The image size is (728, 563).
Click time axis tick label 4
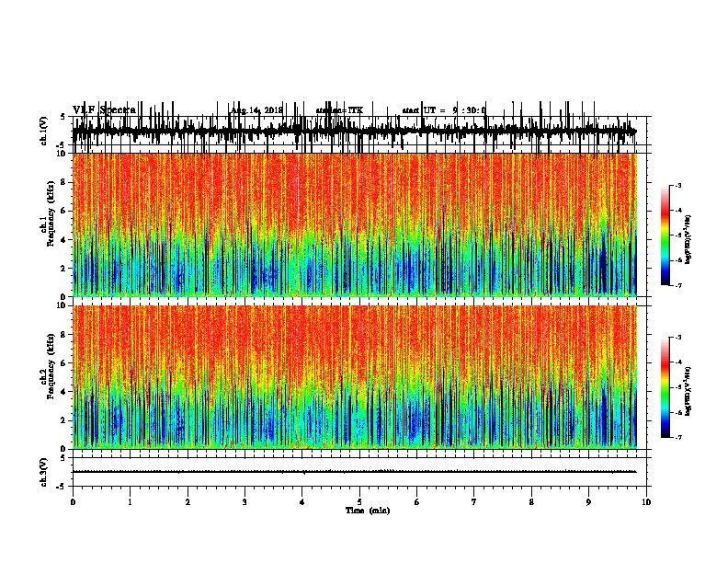point(302,502)
